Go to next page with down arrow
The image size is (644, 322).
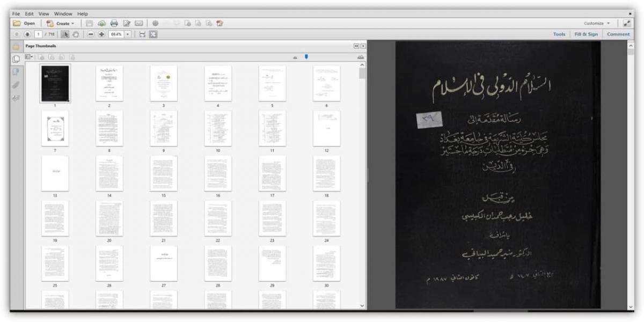coord(27,34)
